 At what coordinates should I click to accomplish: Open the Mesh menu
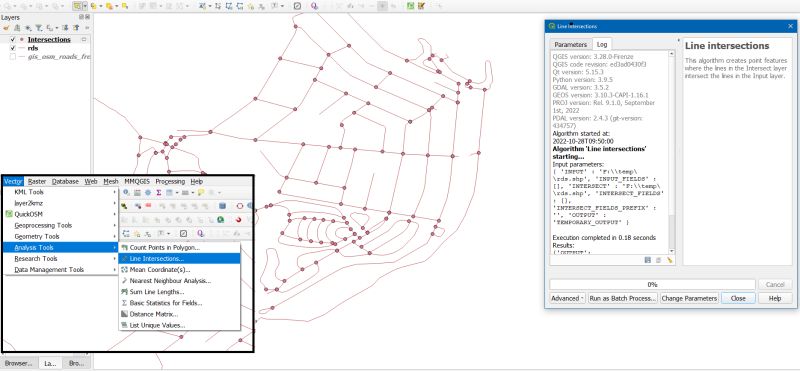point(111,181)
